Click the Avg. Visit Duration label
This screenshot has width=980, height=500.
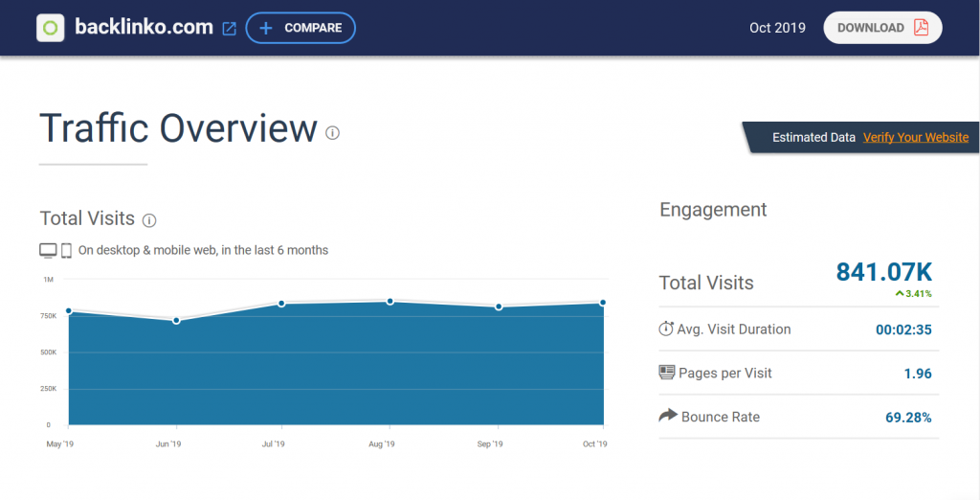click(x=734, y=330)
